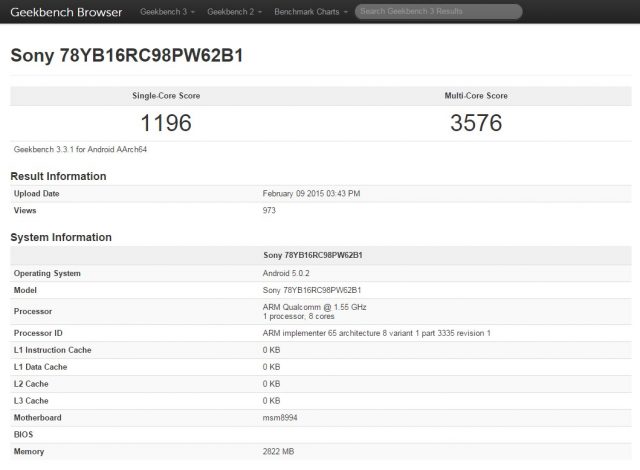Select the 1 processor, 8 cores text
Image resolution: width=640 pixels, height=470 pixels.
tap(298, 316)
